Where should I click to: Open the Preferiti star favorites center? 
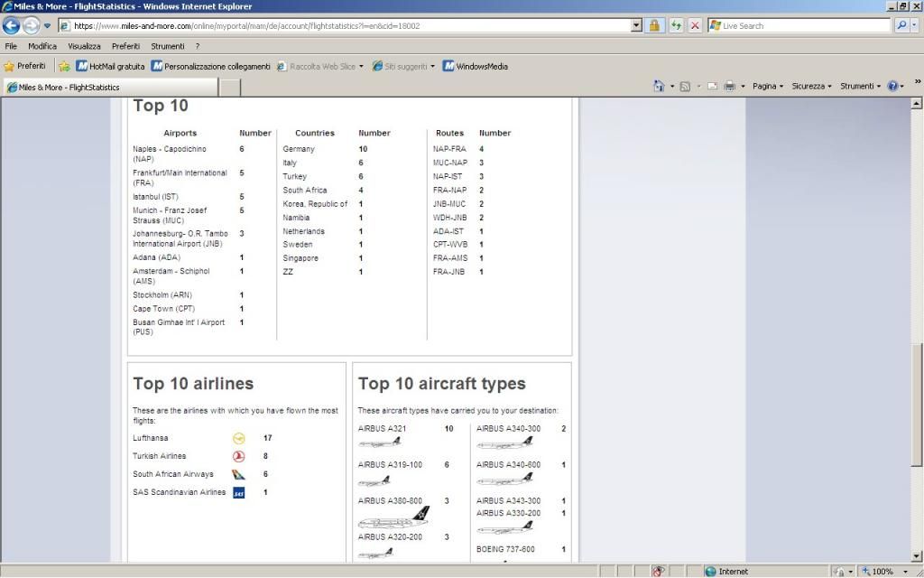coord(24,66)
